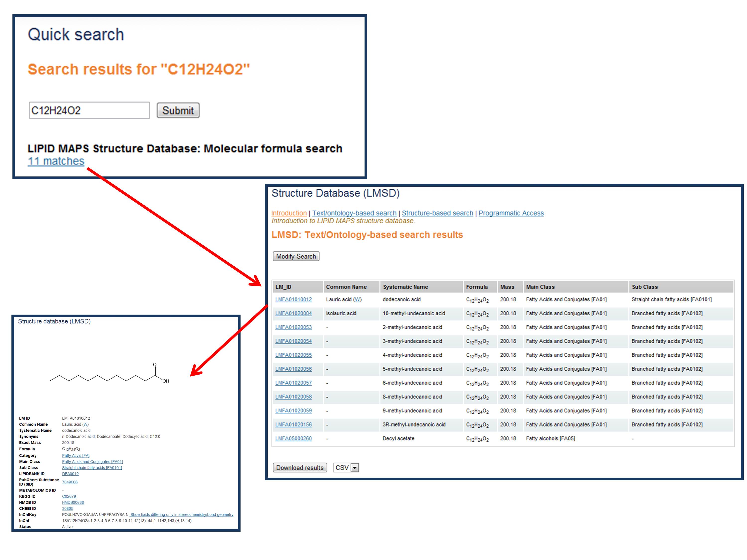
Task: Open Structure-based search link
Action: [437, 213]
